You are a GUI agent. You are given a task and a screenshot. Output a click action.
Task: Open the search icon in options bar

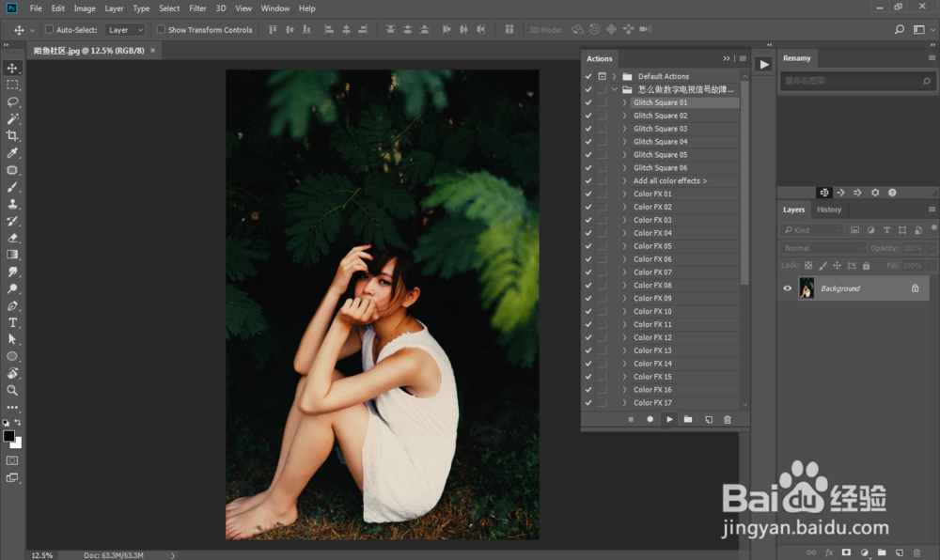[900, 29]
